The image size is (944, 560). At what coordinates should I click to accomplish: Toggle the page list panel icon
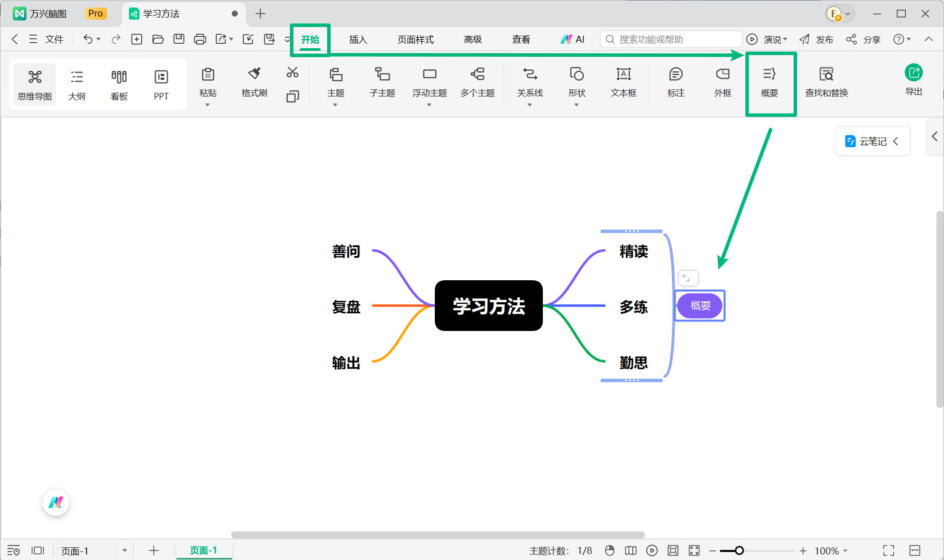pos(38,550)
